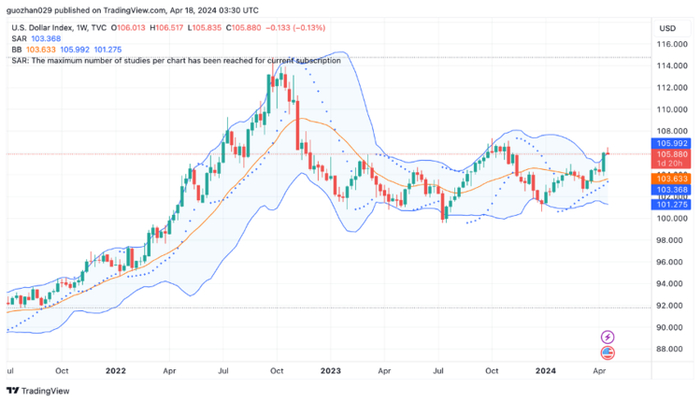Click the red 105.880 last price tag
Viewport: 700px width, 402px height.
click(671, 159)
